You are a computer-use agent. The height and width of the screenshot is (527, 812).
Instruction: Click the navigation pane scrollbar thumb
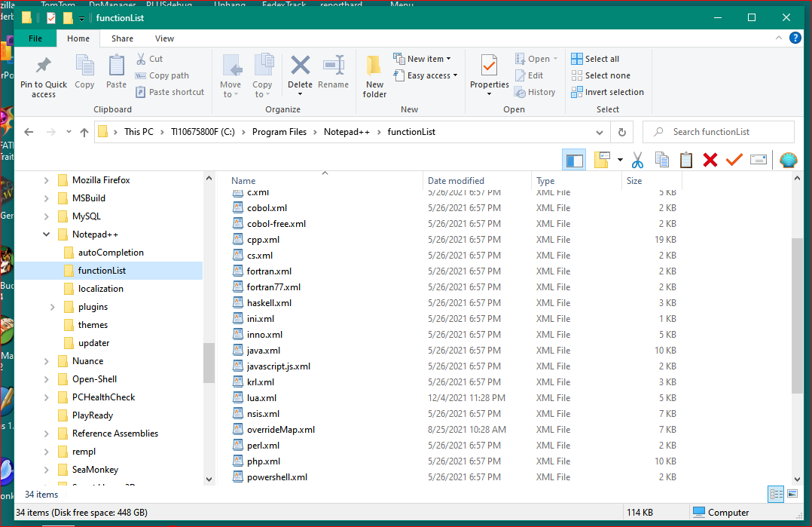point(209,362)
